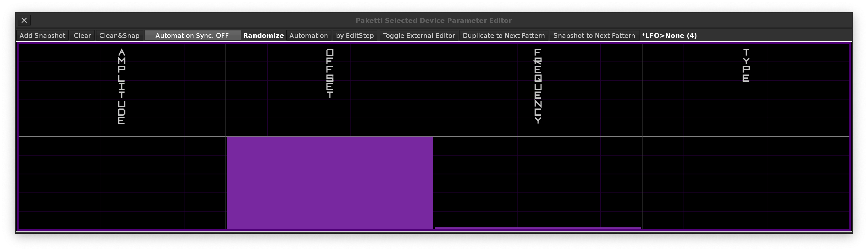
Task: Click Toggle External Editor
Action: 419,35
